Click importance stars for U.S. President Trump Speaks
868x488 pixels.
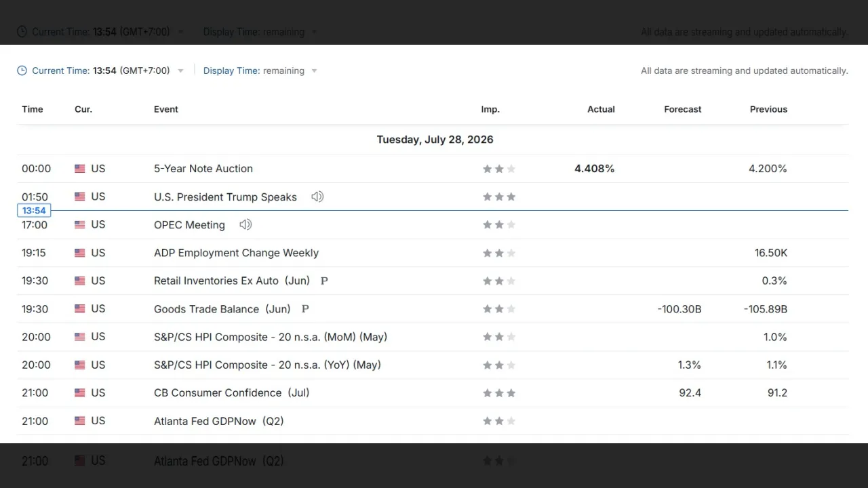(x=499, y=197)
